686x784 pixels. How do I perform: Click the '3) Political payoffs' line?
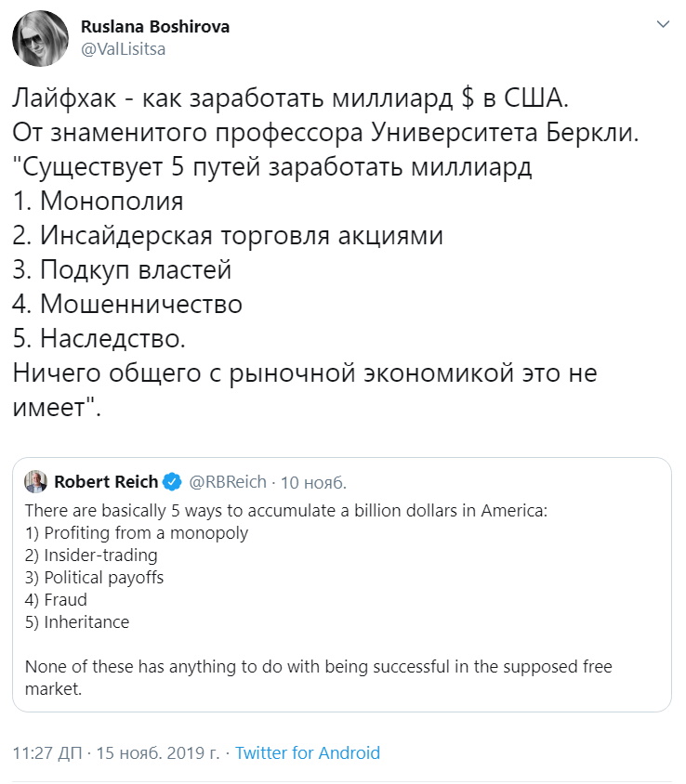(94, 578)
